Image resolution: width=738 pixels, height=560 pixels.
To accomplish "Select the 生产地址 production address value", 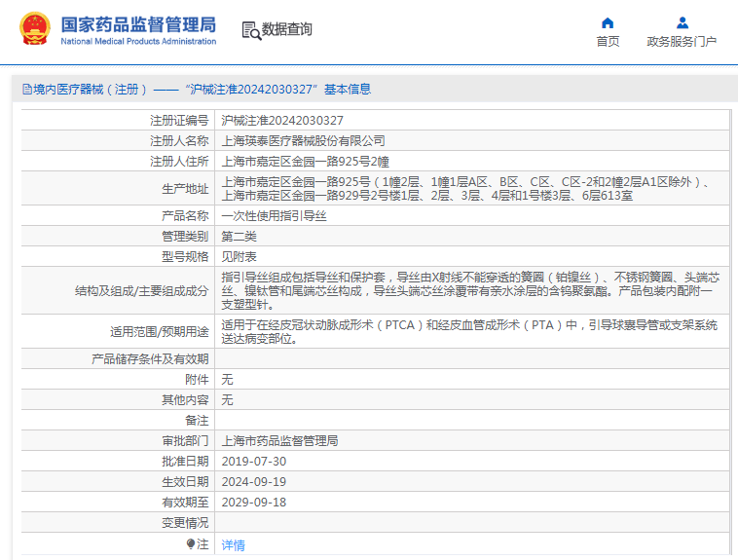I will 466,188.
